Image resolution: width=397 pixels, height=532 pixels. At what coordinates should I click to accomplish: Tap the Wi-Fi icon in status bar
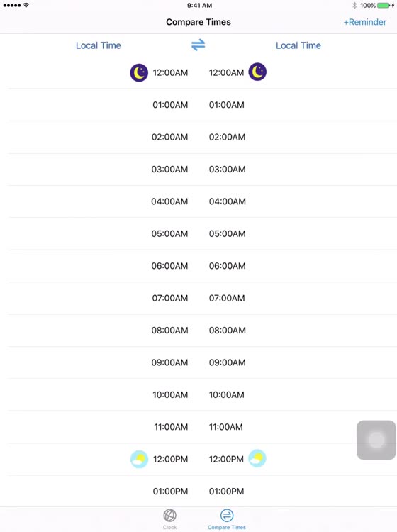[x=26, y=5]
